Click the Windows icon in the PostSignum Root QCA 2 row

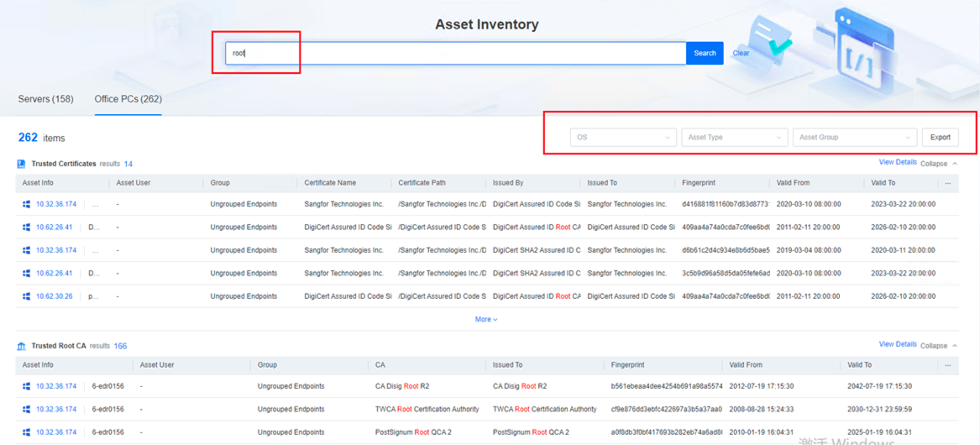click(27, 432)
